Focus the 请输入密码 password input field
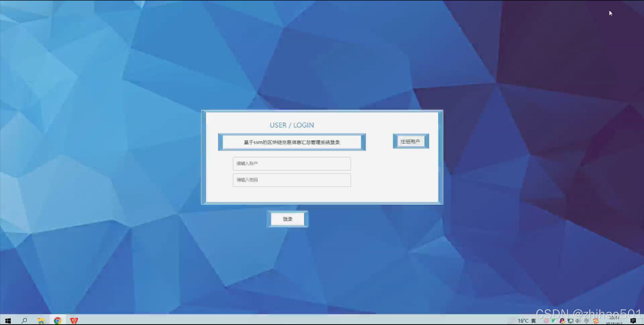The height and width of the screenshot is (325, 644). pyautogui.click(x=292, y=180)
